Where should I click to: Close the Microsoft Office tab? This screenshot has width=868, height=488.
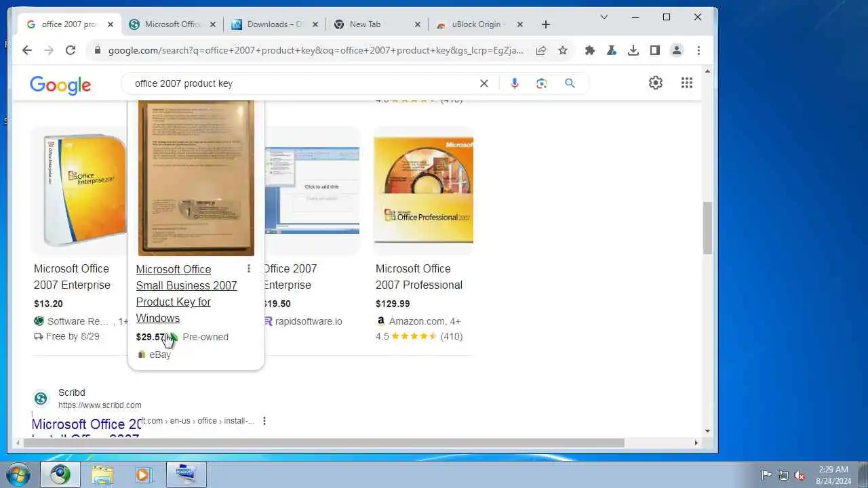click(213, 24)
